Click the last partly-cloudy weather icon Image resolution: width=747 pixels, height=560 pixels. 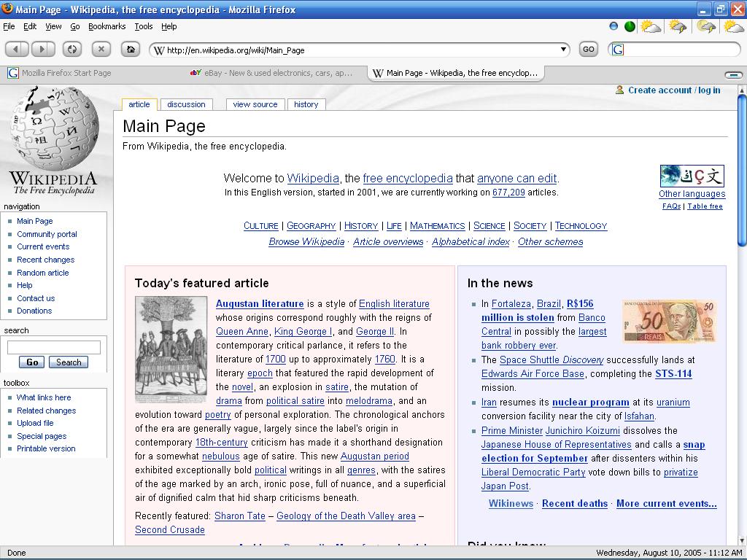[x=733, y=26]
